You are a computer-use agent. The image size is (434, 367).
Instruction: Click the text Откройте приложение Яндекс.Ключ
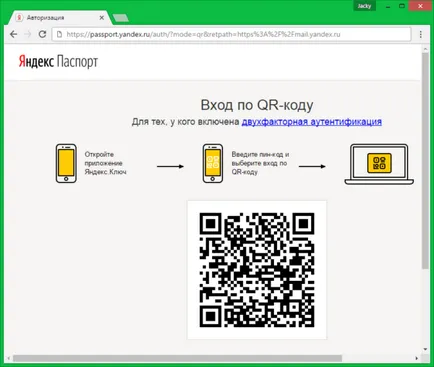tap(105, 163)
